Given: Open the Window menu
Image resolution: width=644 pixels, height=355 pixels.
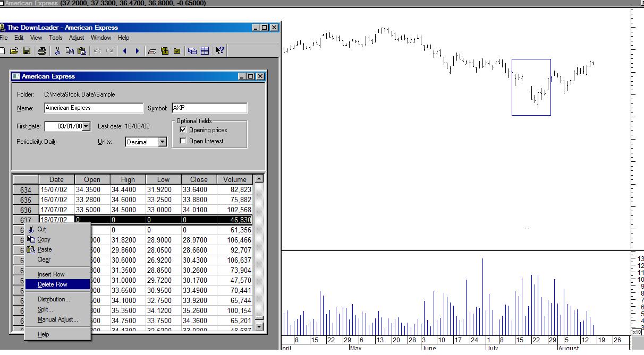Looking at the screenshot, I should click(x=101, y=38).
